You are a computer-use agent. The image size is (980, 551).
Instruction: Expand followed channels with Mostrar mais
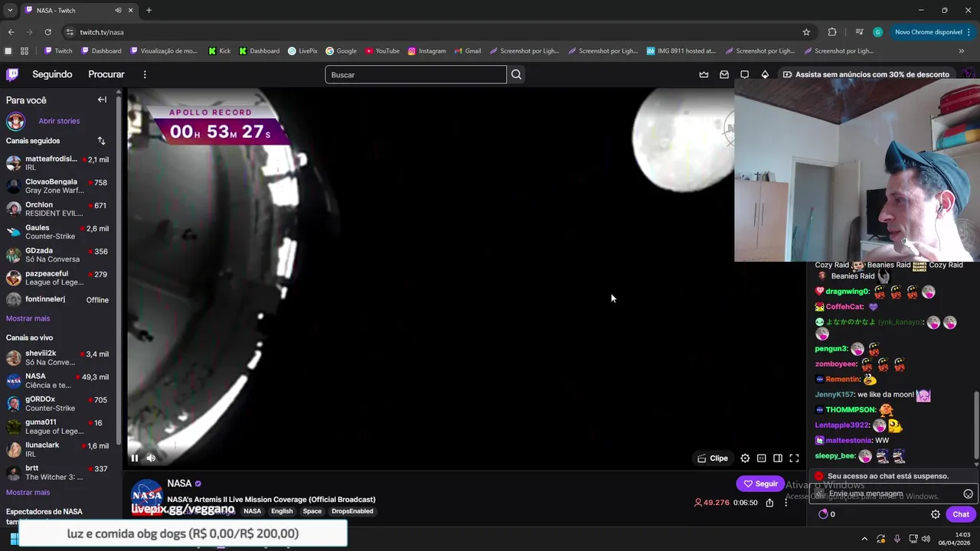(x=28, y=318)
